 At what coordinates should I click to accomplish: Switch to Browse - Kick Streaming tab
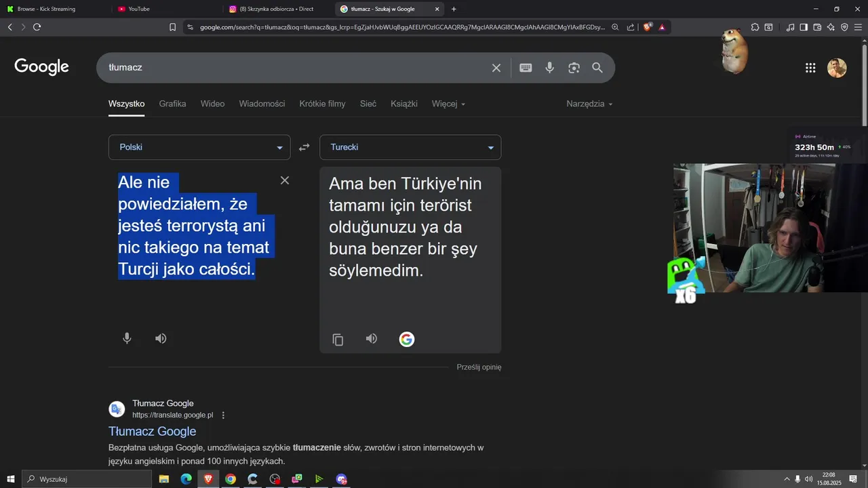click(54, 9)
